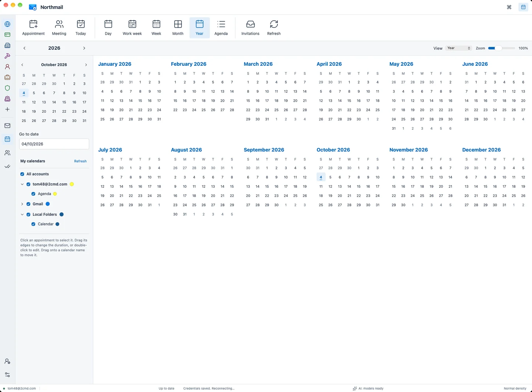This screenshot has height=392, width=532.
Task: Collapse the tom48@2cmd.com calendar group
Action: click(x=22, y=184)
